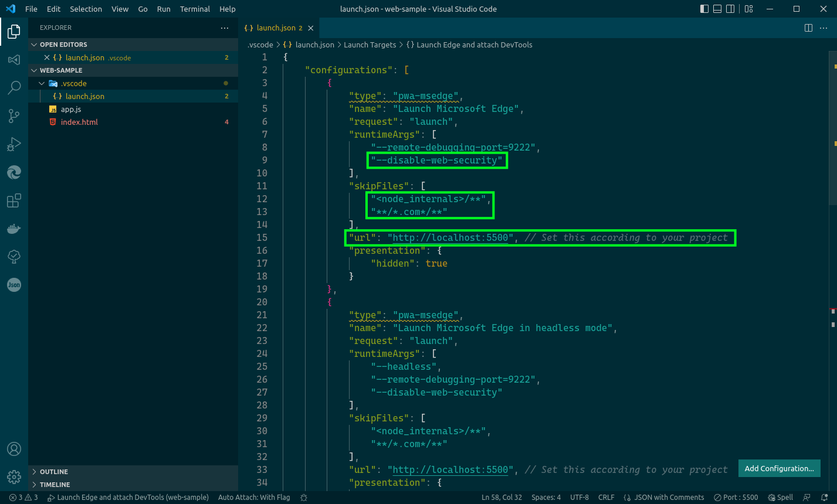Image resolution: width=837 pixels, height=504 pixels.
Task: Open the Manage gear icon
Action: pyautogui.click(x=13, y=476)
